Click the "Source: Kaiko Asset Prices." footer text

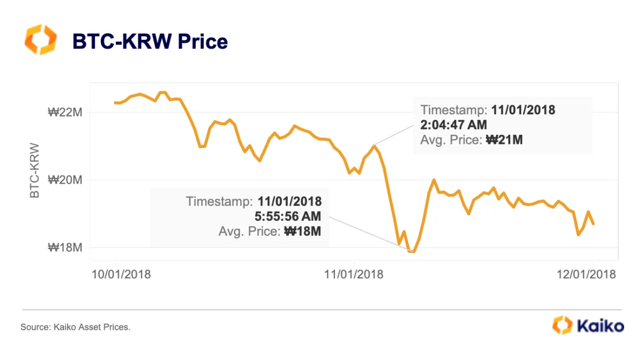pos(75,326)
